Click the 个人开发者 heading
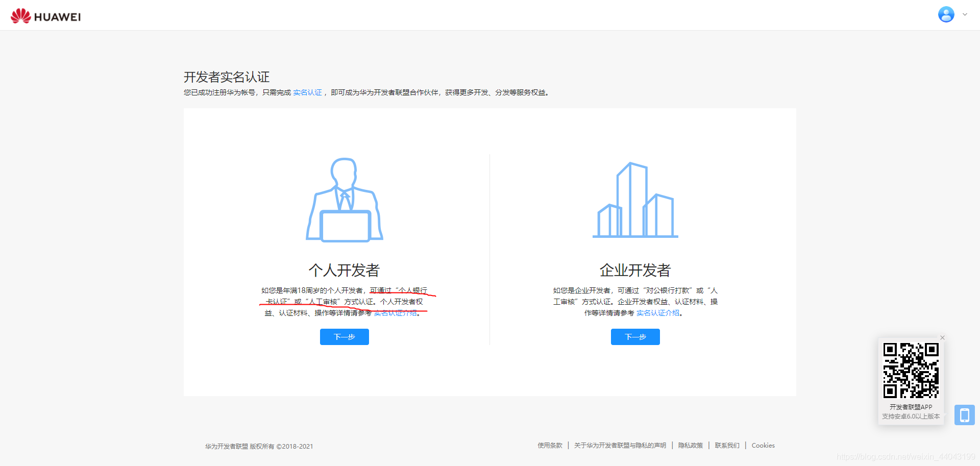980x466 pixels. (x=345, y=270)
